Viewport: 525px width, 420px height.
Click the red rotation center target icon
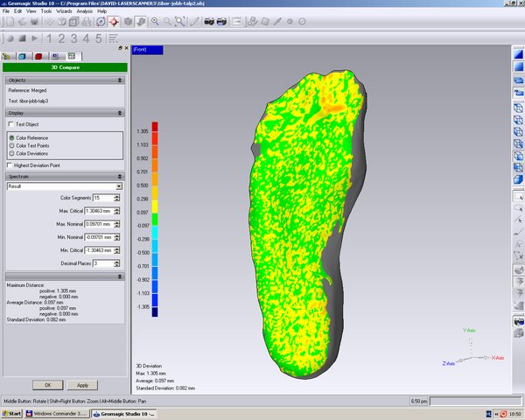tap(114, 21)
